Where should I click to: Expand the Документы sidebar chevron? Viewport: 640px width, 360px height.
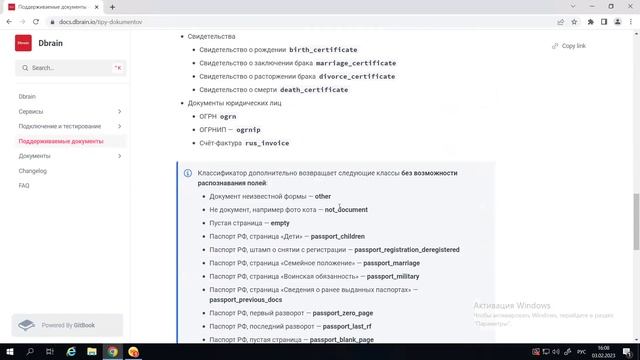coord(120,156)
